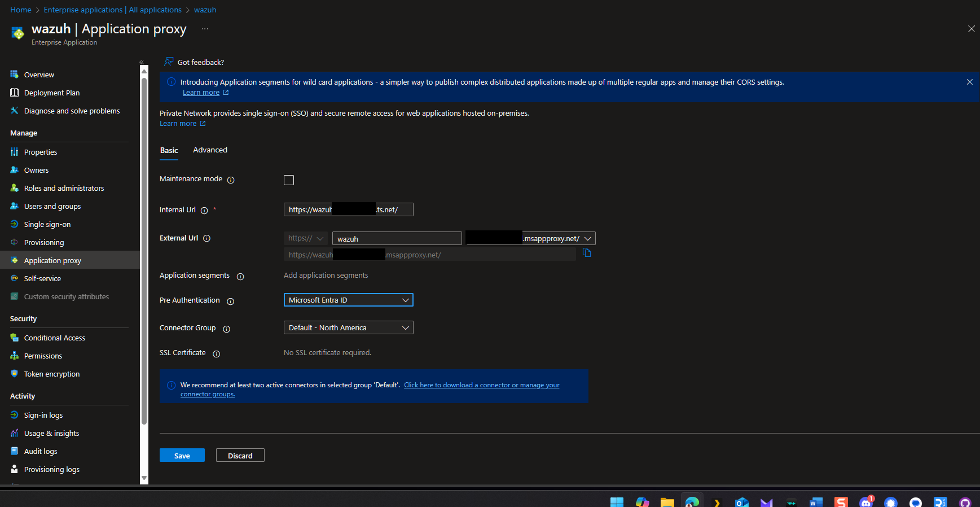Collapse the sidebar with the double-chevron icon

click(x=142, y=62)
